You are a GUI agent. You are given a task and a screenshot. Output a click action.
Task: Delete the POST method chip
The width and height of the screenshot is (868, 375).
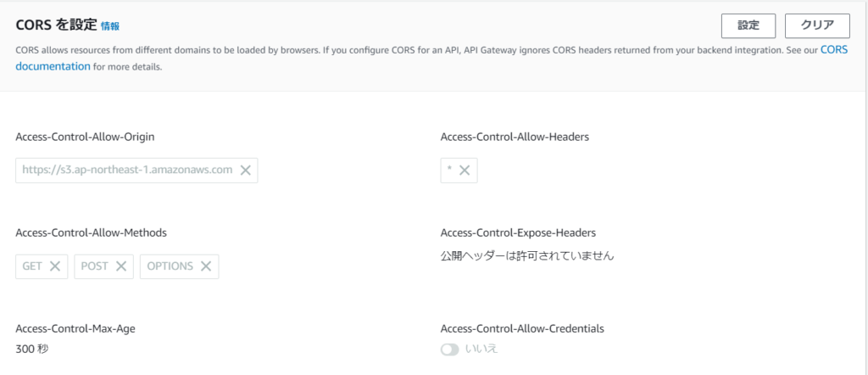(x=121, y=266)
